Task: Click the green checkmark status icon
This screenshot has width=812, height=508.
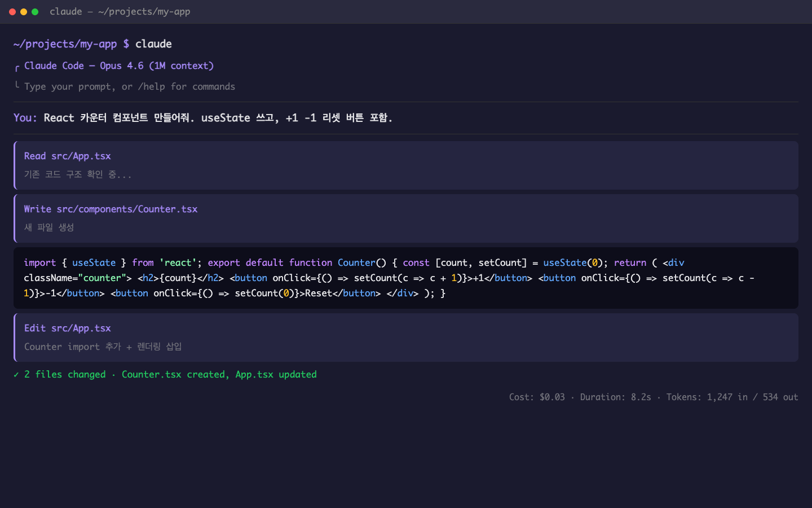Action: click(x=16, y=374)
